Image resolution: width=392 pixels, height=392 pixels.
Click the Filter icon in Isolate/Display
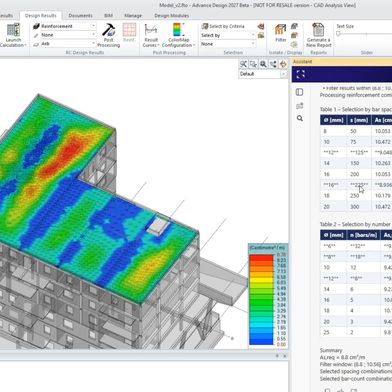(x=281, y=30)
